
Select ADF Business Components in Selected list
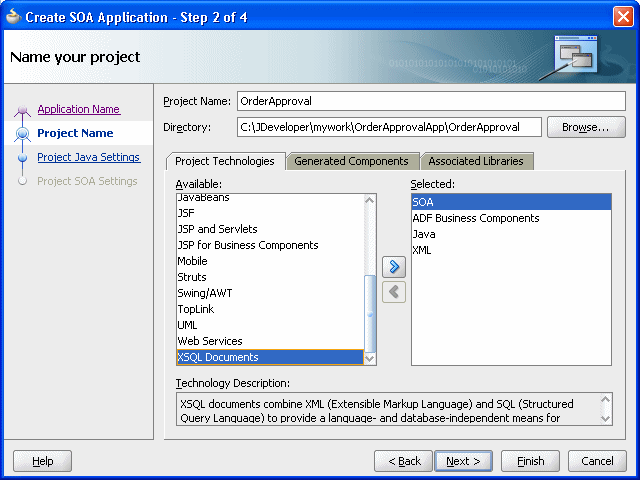pos(511,218)
